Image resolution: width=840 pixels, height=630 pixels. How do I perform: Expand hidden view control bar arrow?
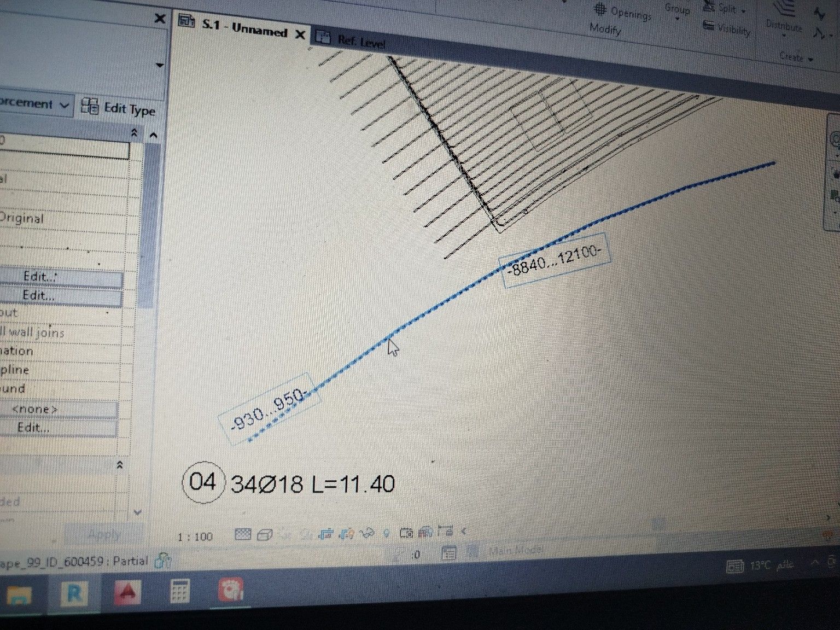click(x=464, y=530)
